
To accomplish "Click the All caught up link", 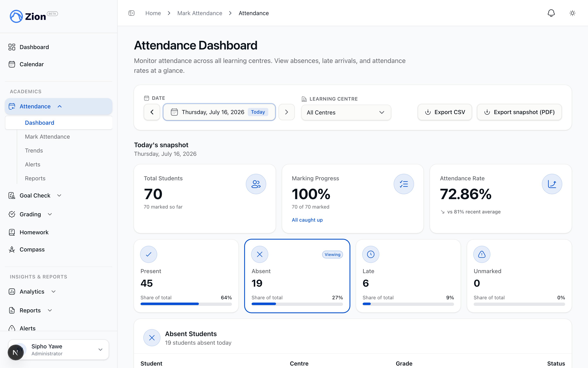I will point(307,220).
